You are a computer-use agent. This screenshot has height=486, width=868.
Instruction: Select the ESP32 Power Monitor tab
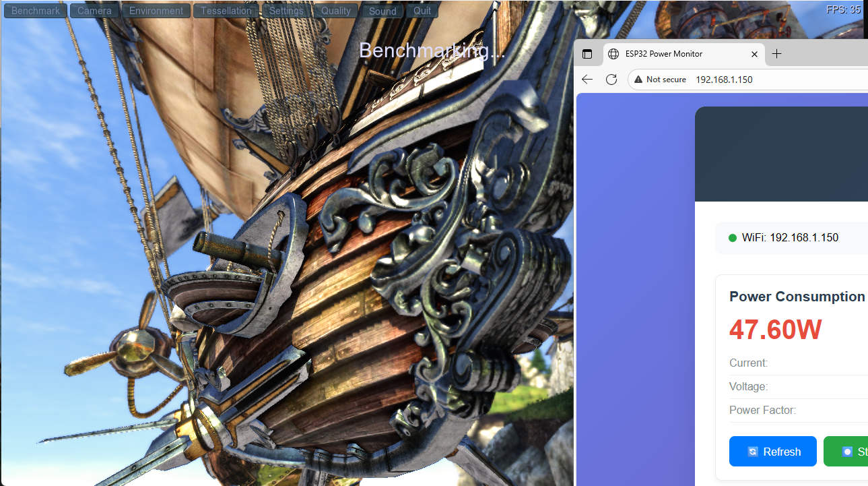673,54
